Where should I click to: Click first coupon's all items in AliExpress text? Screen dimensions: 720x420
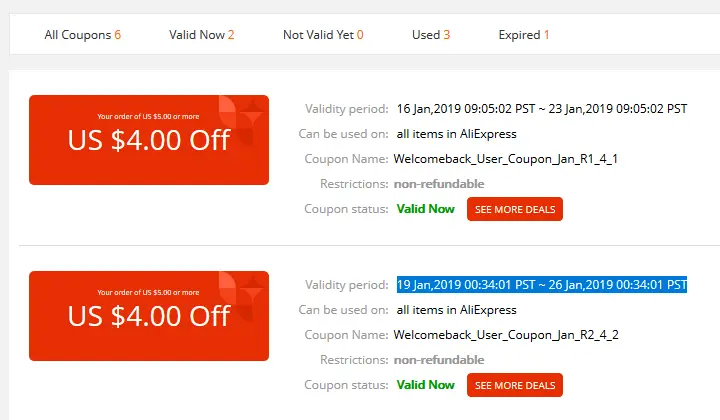click(456, 134)
